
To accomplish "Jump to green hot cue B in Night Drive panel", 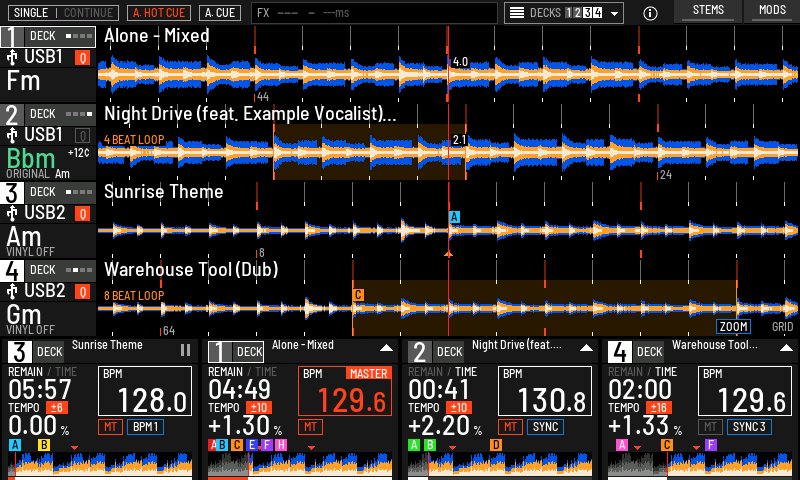I will (430, 445).
